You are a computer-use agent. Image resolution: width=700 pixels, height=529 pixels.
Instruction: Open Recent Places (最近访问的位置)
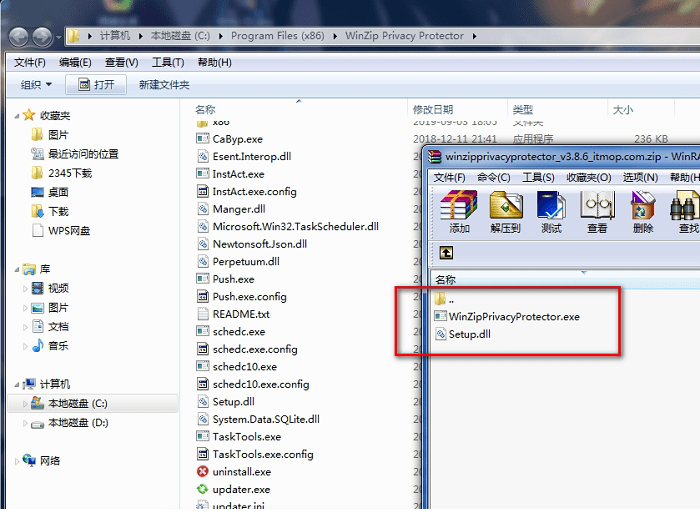(x=75, y=154)
